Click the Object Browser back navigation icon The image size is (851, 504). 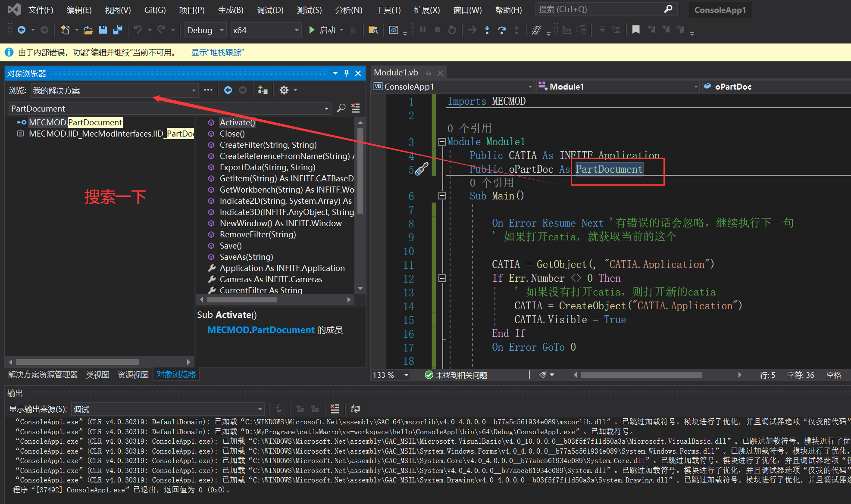228,90
